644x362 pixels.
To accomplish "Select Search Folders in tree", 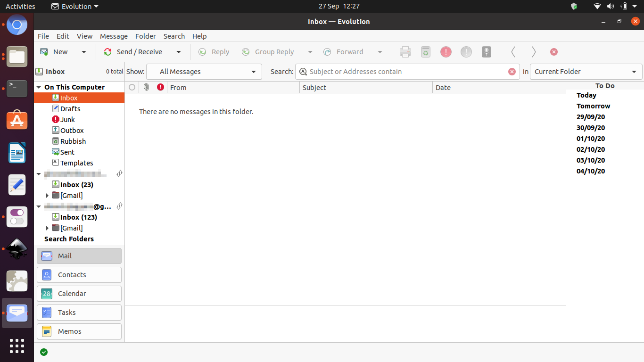I will tap(69, 239).
